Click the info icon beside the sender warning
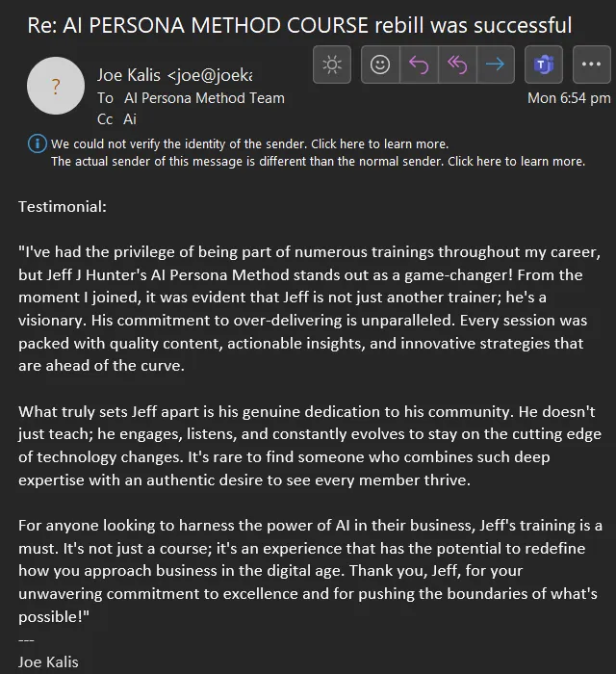616x674 pixels. [x=38, y=143]
